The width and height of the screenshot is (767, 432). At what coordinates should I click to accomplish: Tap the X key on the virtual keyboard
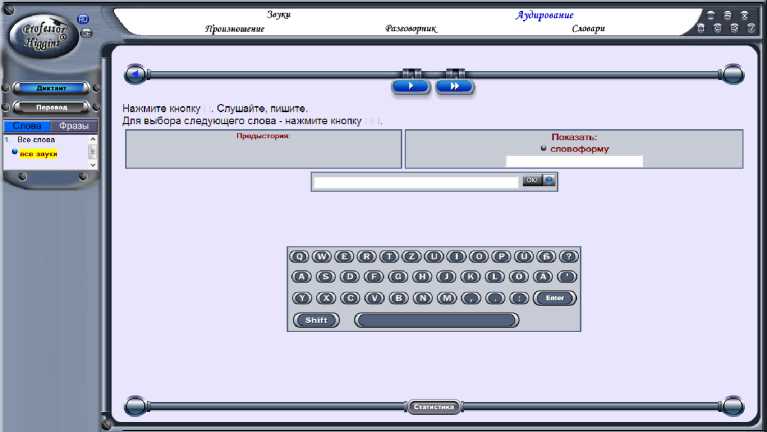click(x=326, y=298)
